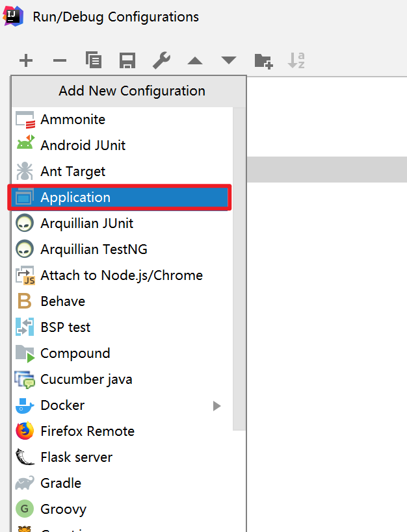Expand the Docker submenu arrow
This screenshot has height=532, width=407.
[x=217, y=406]
